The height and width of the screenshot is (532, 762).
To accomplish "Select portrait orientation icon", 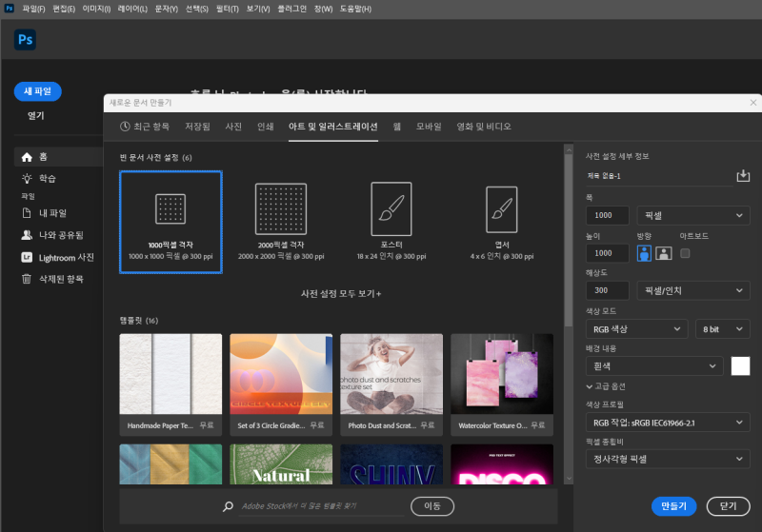I will pos(645,253).
